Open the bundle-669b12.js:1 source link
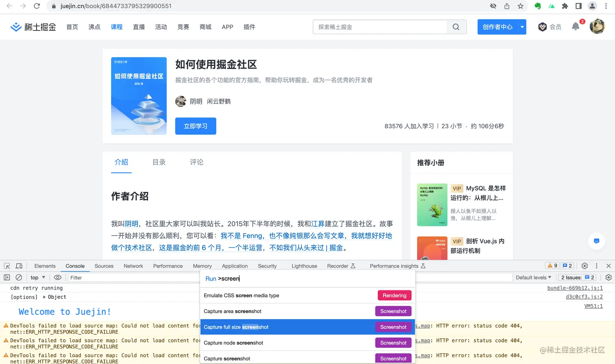Viewport: 615px width, 364px height. coord(575,288)
